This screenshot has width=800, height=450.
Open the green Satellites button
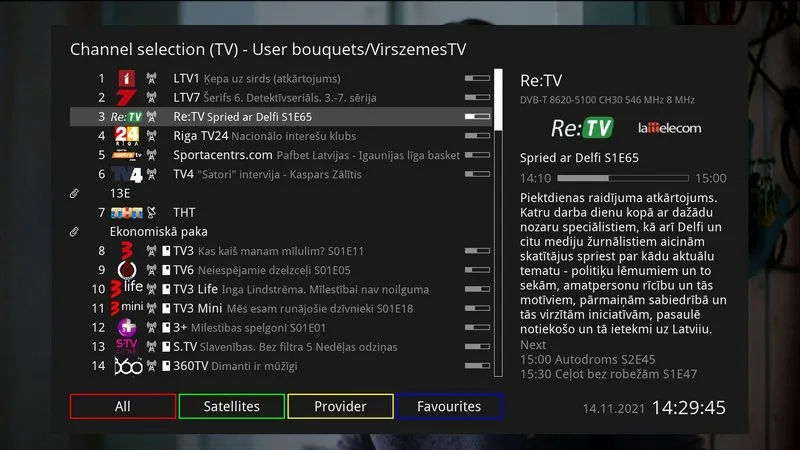pyautogui.click(x=232, y=406)
